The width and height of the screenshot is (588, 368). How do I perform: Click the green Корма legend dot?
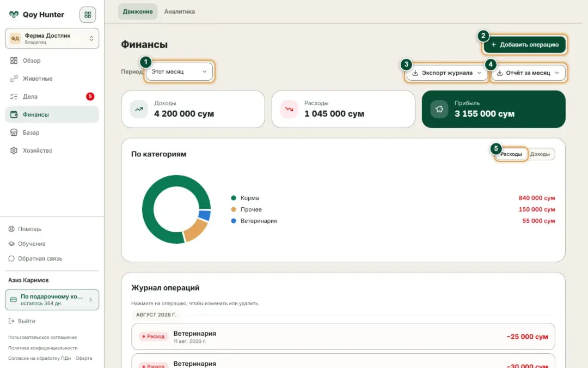234,198
